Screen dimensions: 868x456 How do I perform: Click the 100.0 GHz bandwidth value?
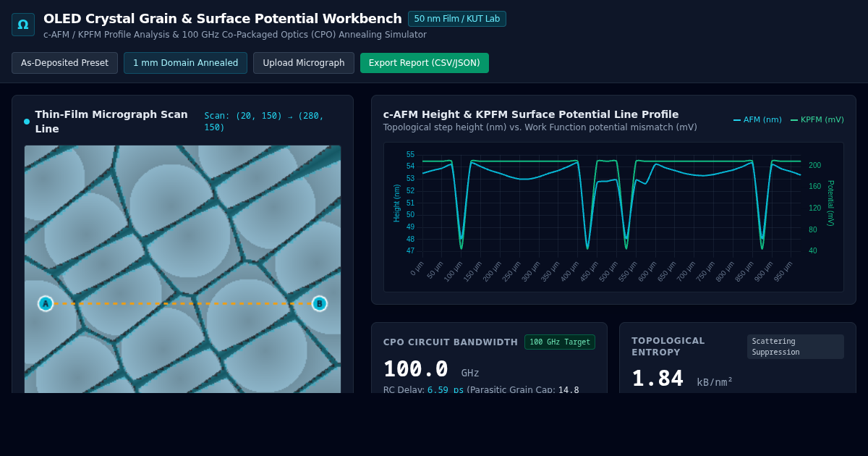(431, 370)
